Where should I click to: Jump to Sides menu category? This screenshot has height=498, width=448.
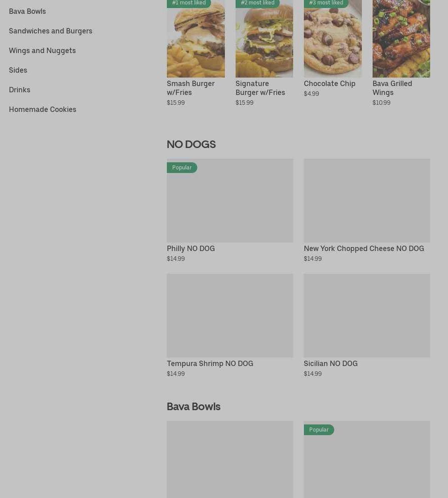pyautogui.click(x=18, y=70)
